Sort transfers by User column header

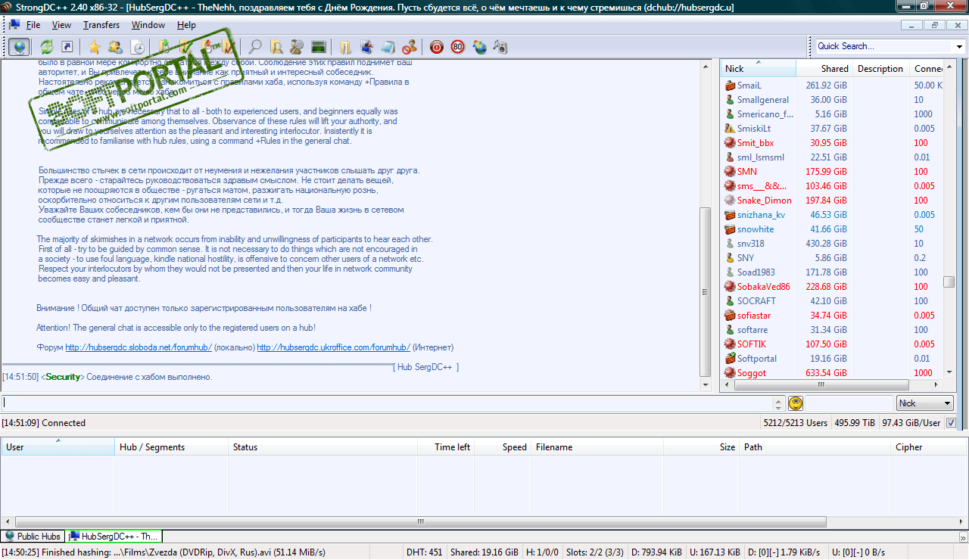(x=58, y=446)
